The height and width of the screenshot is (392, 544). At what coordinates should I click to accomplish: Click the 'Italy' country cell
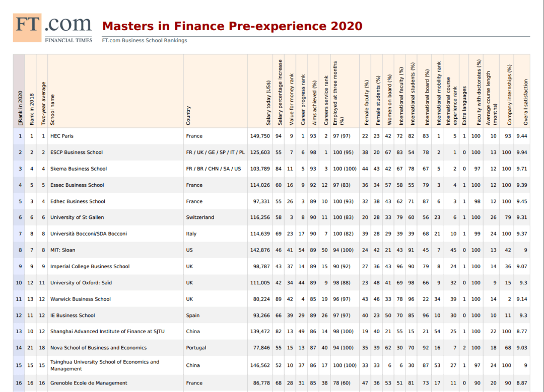coord(191,233)
